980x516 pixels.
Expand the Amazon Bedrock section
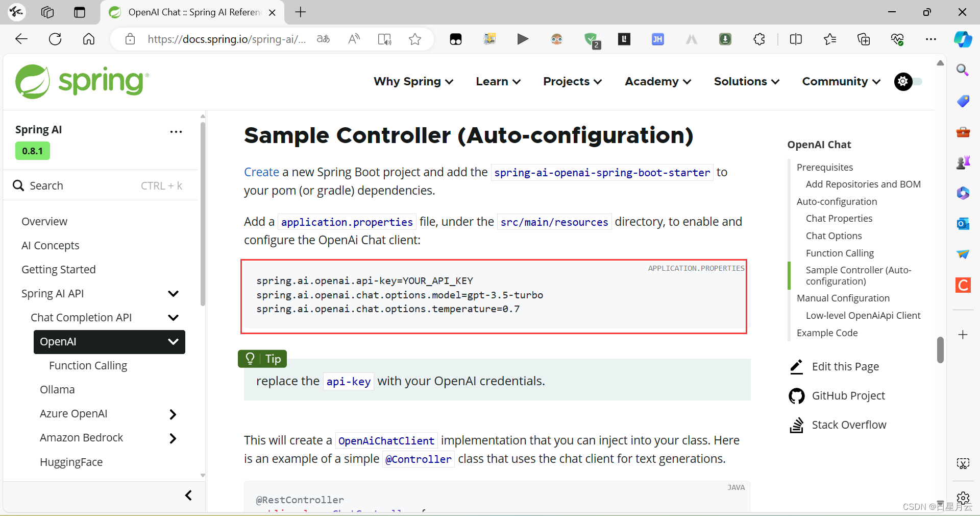click(173, 438)
